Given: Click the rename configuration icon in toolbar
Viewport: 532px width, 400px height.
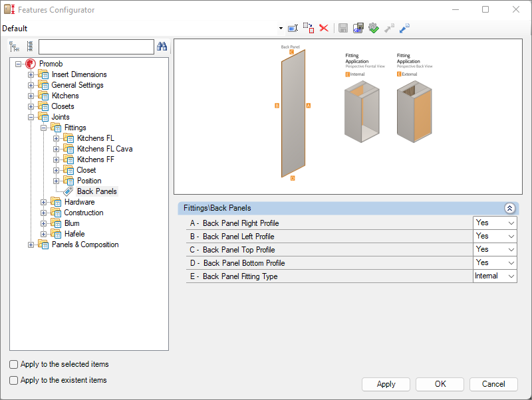Looking at the screenshot, I should (293, 28).
